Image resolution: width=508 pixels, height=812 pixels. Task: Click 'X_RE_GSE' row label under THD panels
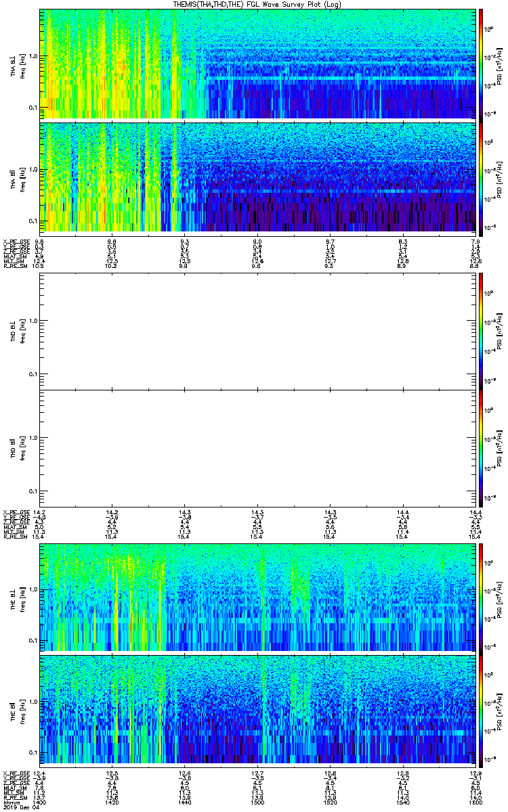pos(15,512)
